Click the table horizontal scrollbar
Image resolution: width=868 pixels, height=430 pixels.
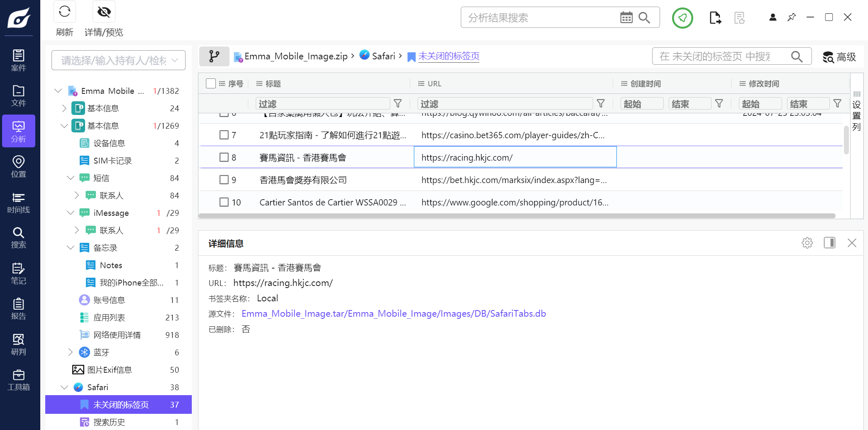pyautogui.click(x=517, y=216)
